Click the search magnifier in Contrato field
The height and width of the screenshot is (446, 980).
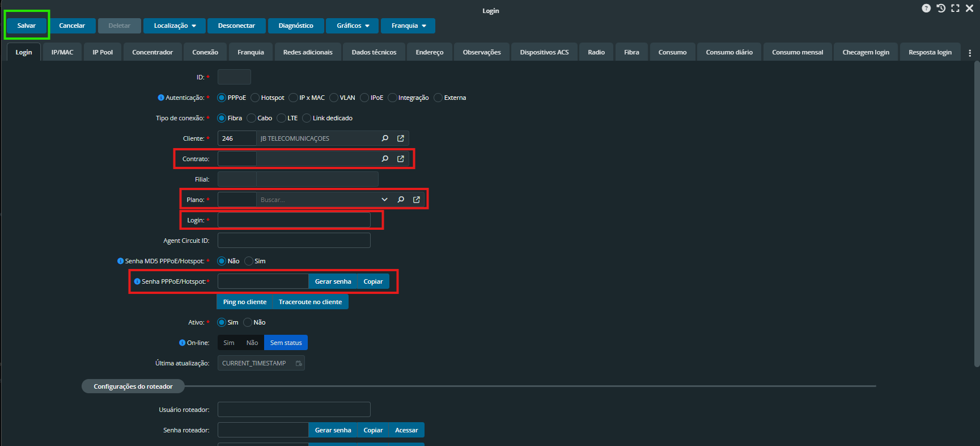coord(385,159)
